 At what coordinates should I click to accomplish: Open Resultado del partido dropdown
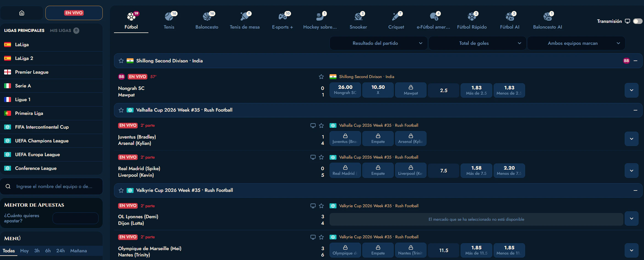pos(378,43)
